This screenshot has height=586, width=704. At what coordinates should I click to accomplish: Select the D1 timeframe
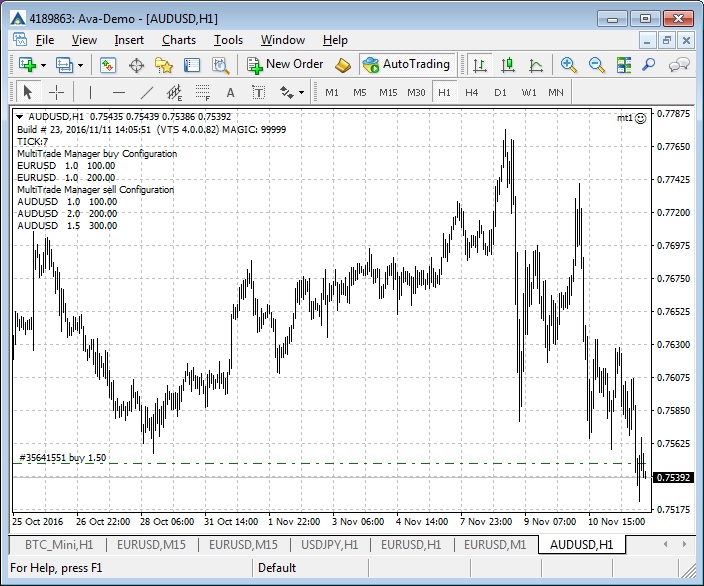click(x=500, y=93)
